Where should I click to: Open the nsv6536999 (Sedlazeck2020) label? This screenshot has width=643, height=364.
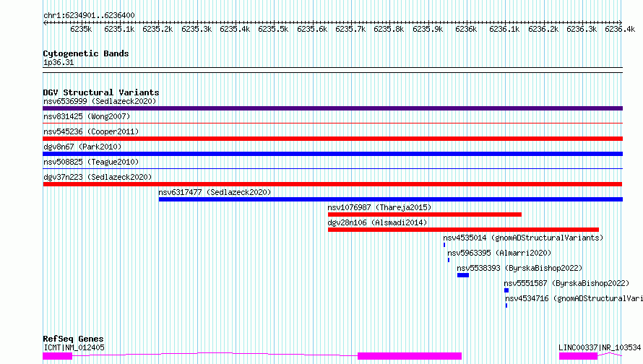pos(100,101)
